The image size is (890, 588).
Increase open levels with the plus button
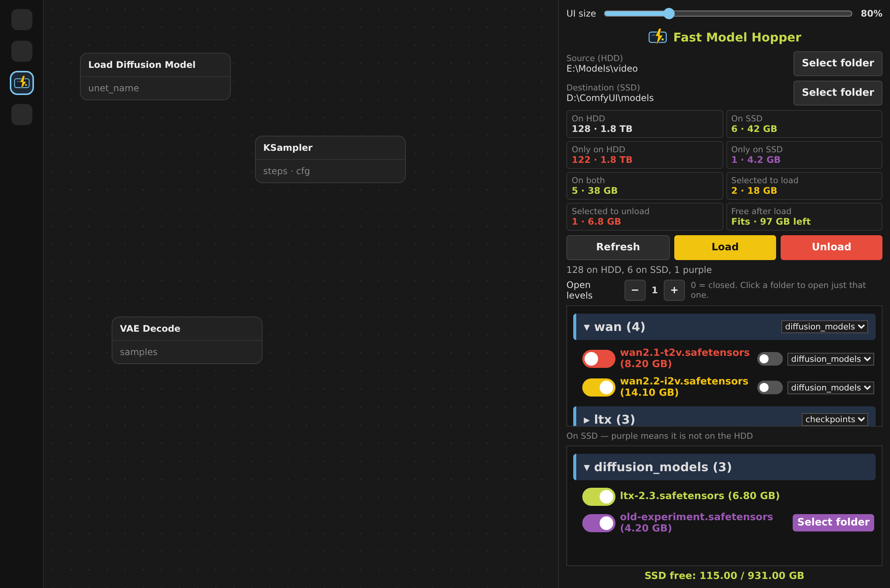pyautogui.click(x=674, y=290)
